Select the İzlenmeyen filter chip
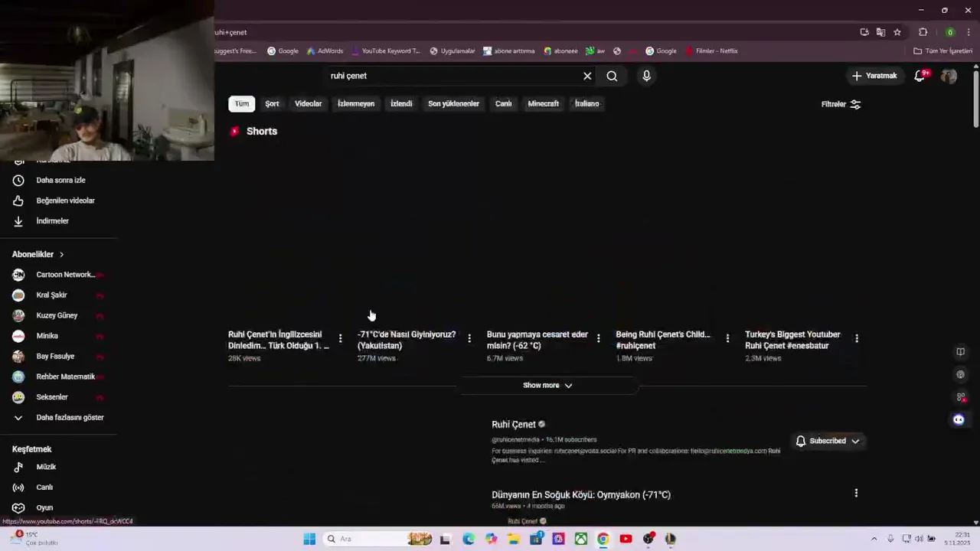Image resolution: width=980 pixels, height=551 pixels. 356,103
